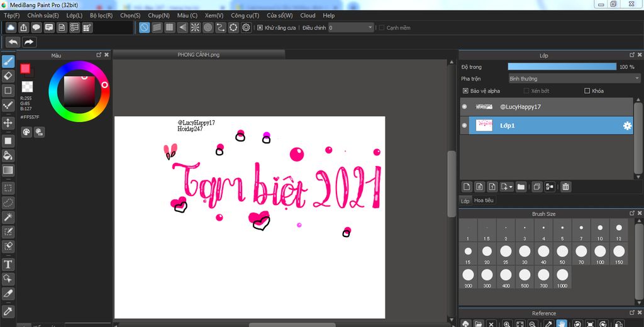Toggle Bảo vệ alpha checkbox

pos(465,91)
